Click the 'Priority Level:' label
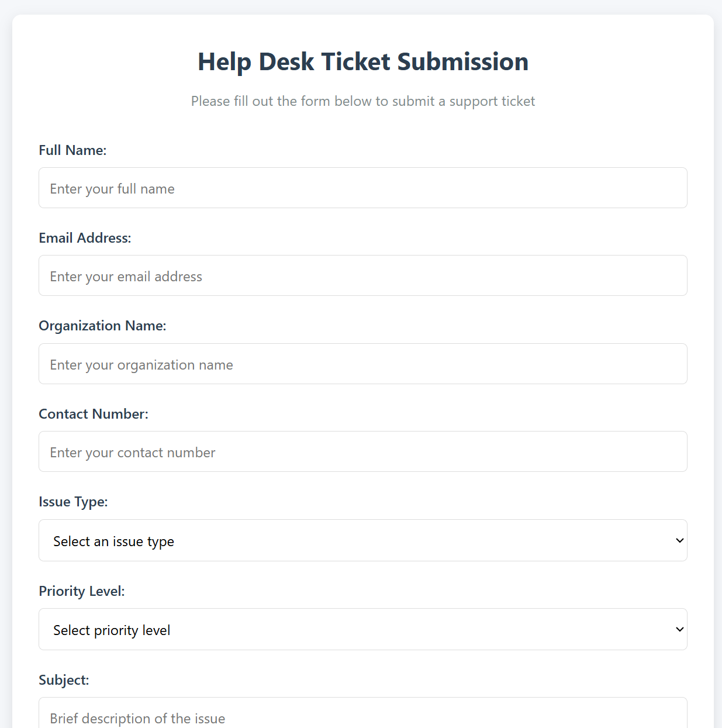The height and width of the screenshot is (728, 722). pos(81,591)
